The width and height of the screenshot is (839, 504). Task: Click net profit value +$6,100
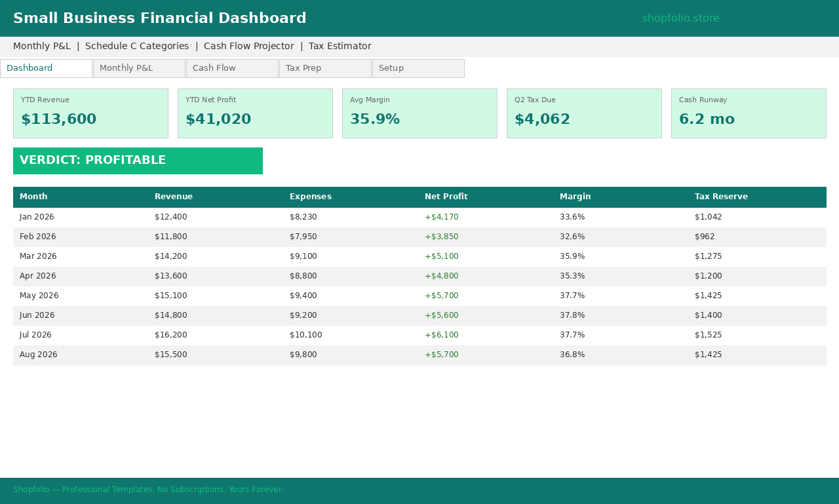pos(442,335)
